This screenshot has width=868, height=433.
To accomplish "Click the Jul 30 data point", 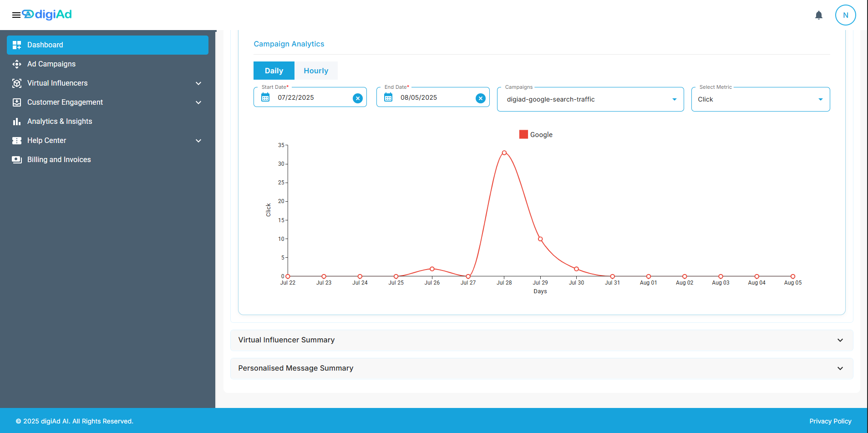I will pyautogui.click(x=576, y=269).
